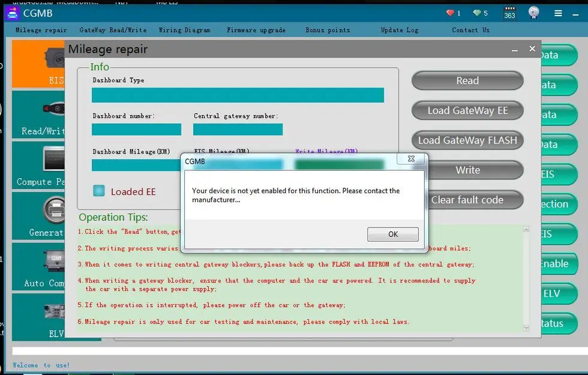Open the GateWay Read/Write menu

113,30
